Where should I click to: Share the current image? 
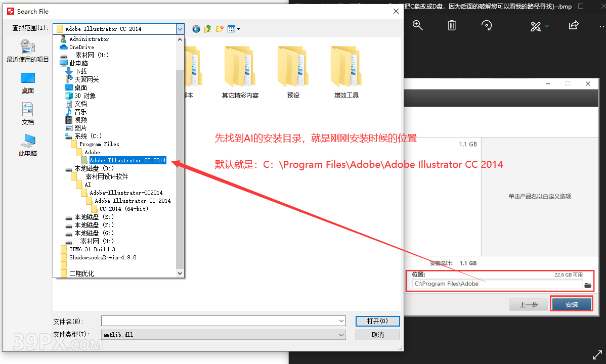click(x=574, y=25)
